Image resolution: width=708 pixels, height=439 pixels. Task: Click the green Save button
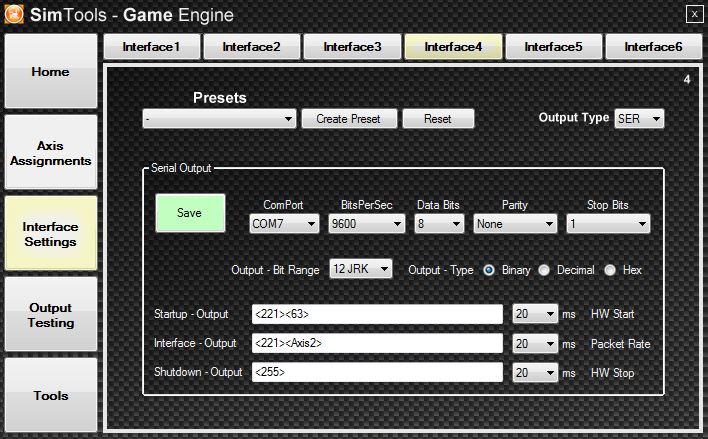190,213
